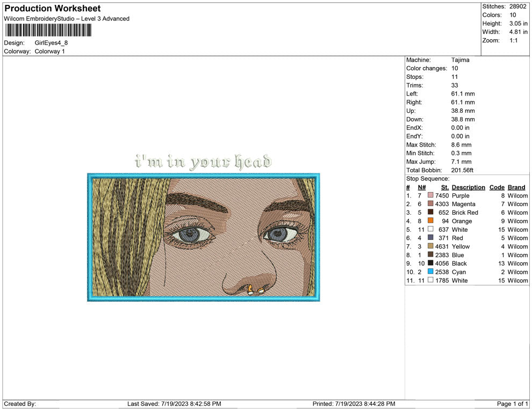Click the Stitches count 28902
This screenshot has height=409, width=532.
coord(517,6)
